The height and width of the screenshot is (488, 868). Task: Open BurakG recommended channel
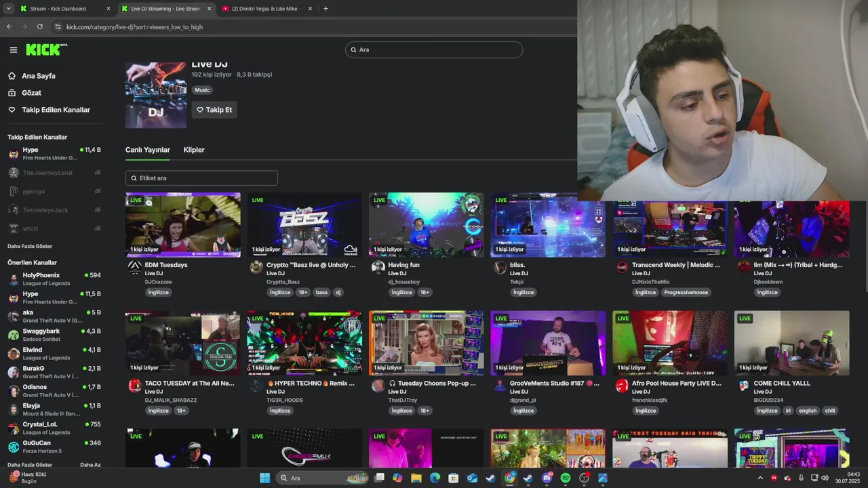[54, 372]
